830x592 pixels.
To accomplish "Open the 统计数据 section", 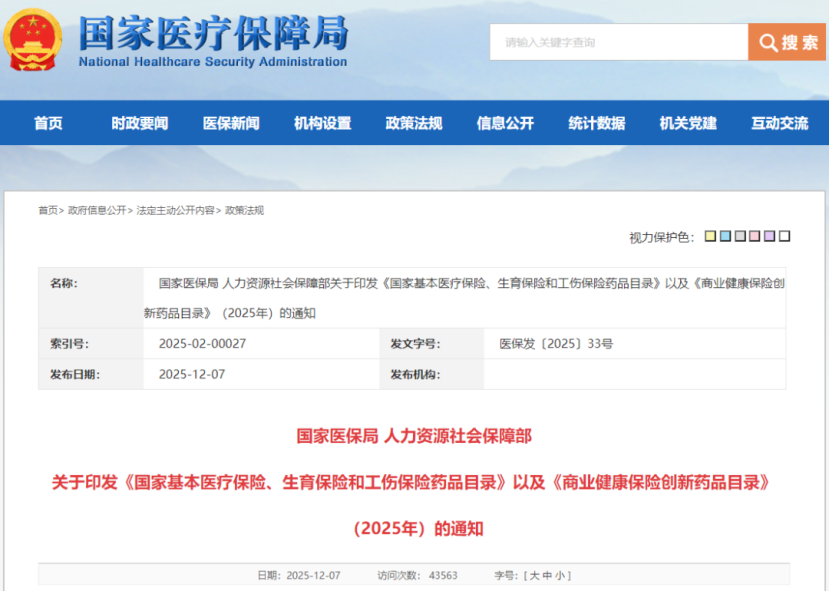I will pos(594,123).
